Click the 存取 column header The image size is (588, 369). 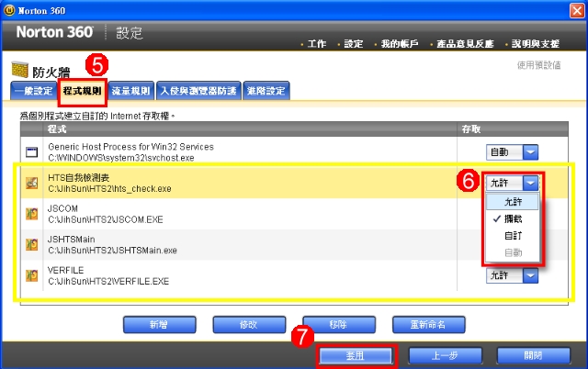click(513, 129)
